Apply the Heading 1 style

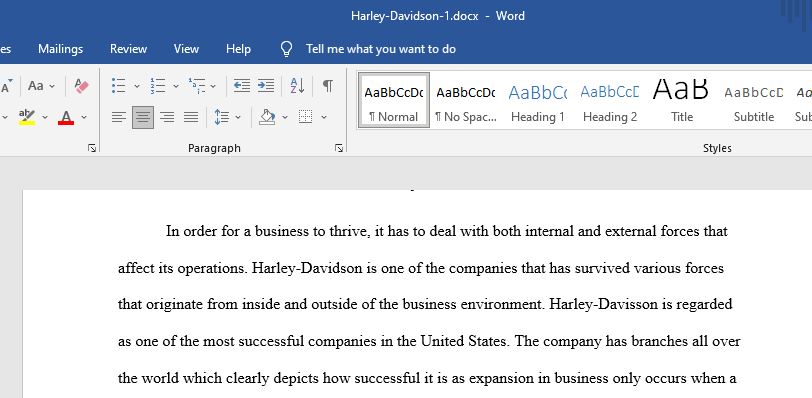(x=538, y=100)
